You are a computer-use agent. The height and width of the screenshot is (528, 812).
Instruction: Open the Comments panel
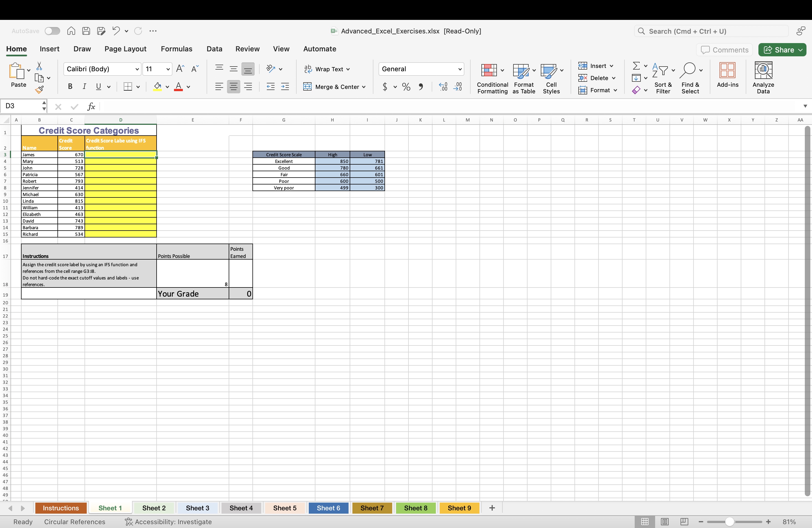(x=724, y=49)
